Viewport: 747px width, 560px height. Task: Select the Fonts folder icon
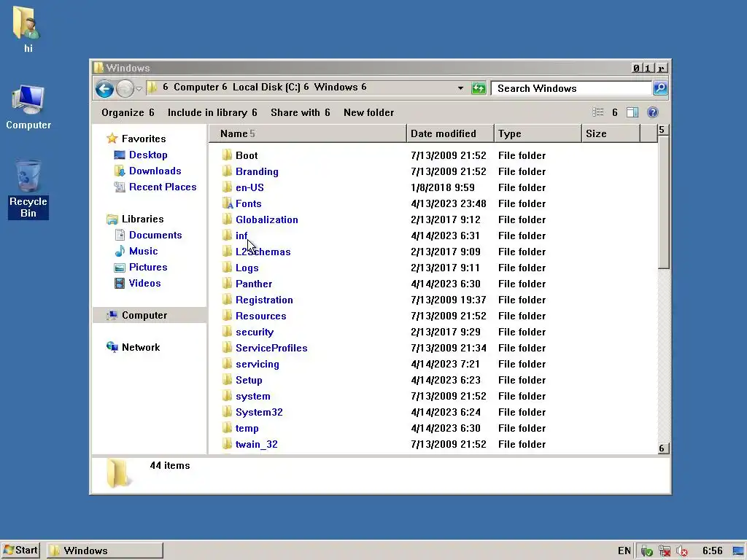[x=228, y=203]
